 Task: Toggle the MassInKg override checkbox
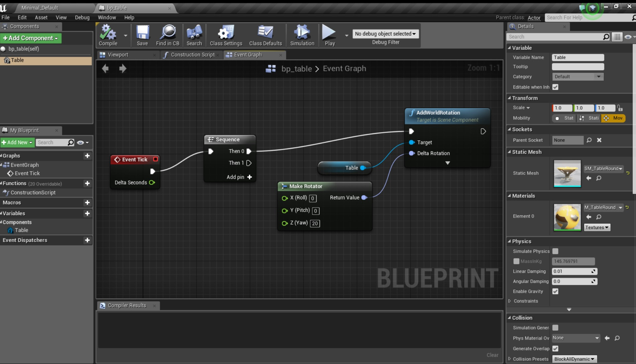pyautogui.click(x=516, y=261)
